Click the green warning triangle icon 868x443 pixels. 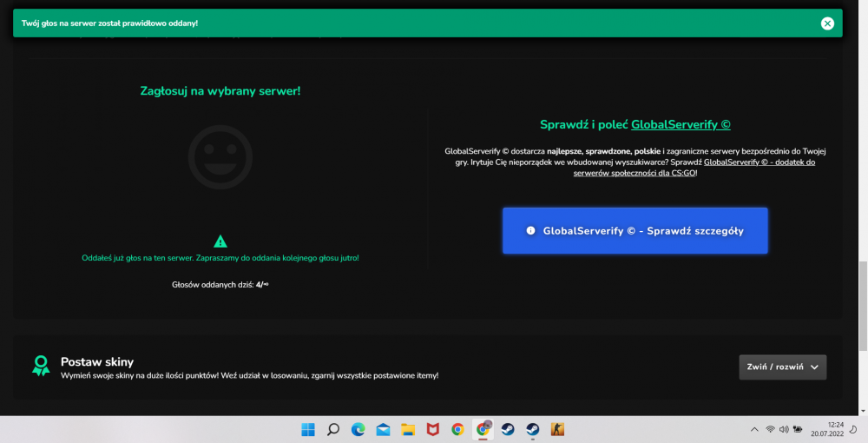point(220,241)
